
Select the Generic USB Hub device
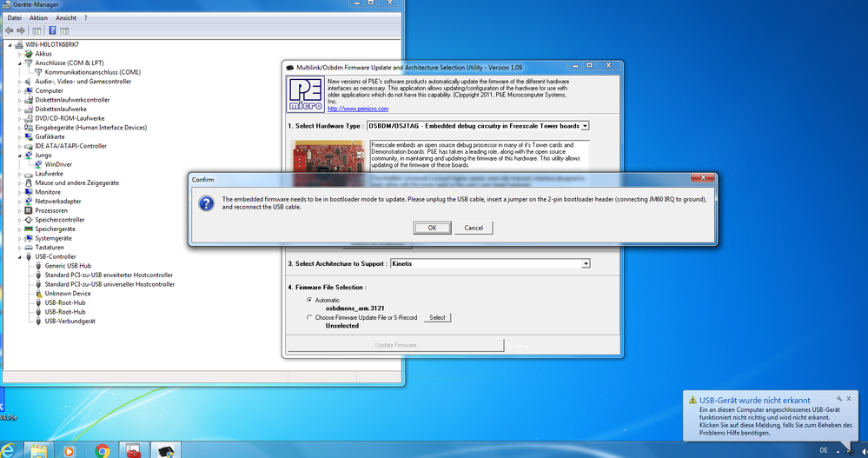[x=68, y=266]
